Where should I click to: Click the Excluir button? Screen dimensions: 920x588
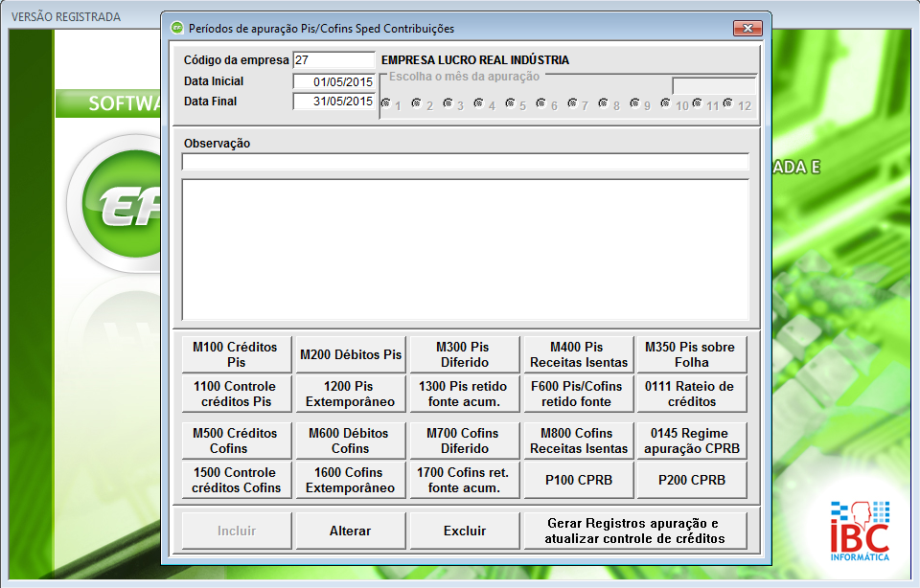(464, 531)
